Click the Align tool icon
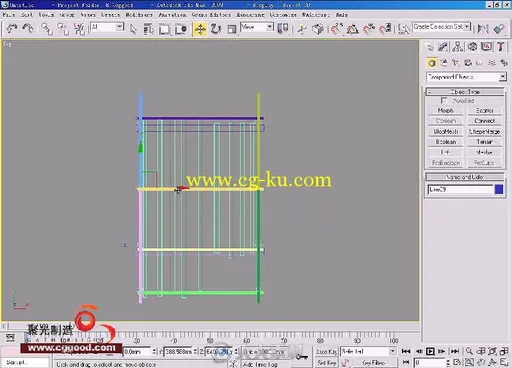 click(499, 29)
